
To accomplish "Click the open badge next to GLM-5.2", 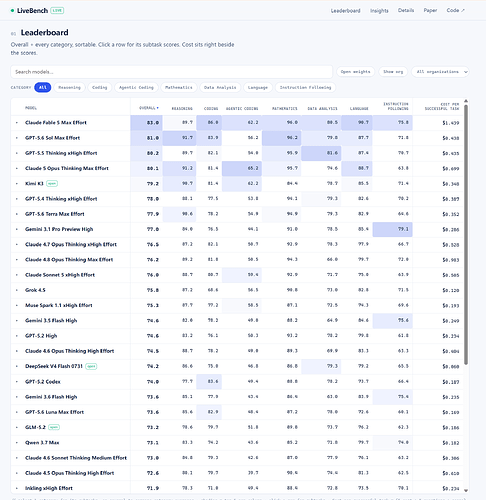I will (54, 427).
